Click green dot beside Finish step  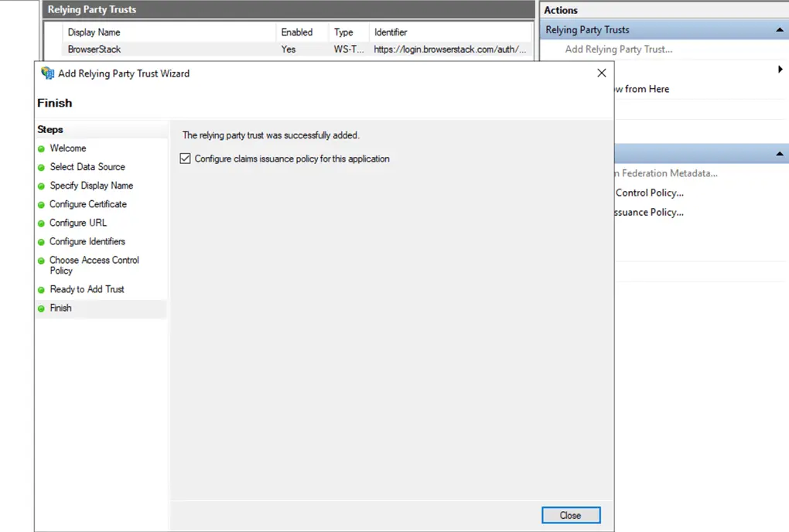[41, 309]
